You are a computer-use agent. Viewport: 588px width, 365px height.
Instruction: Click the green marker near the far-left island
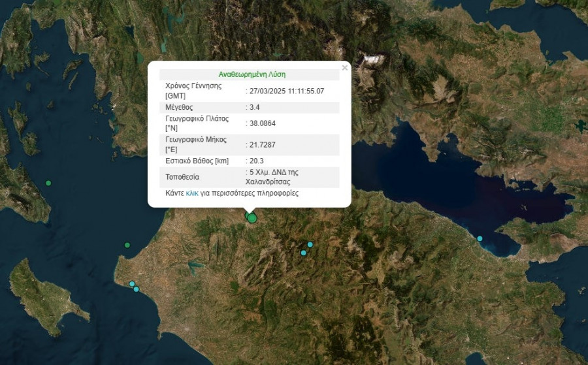coord(48,183)
